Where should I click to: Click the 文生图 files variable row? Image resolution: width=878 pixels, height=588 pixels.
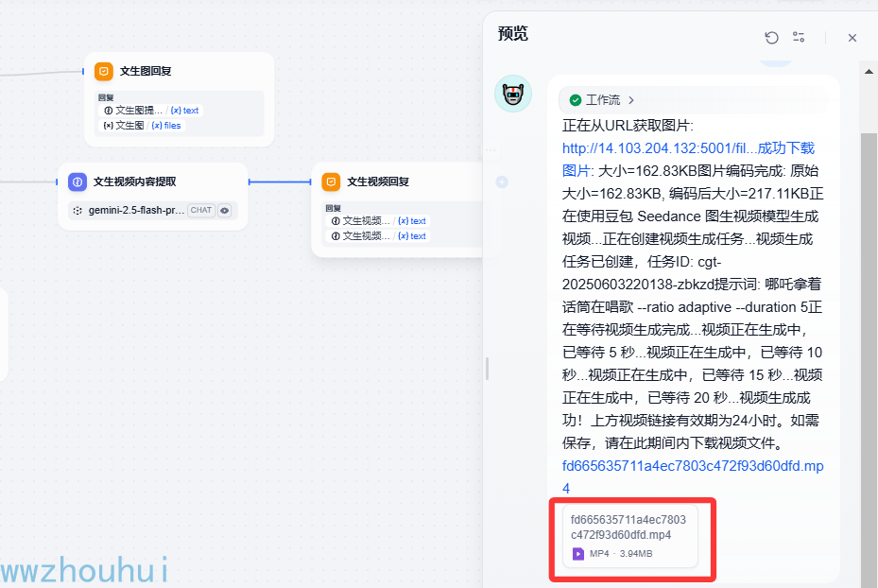point(143,126)
